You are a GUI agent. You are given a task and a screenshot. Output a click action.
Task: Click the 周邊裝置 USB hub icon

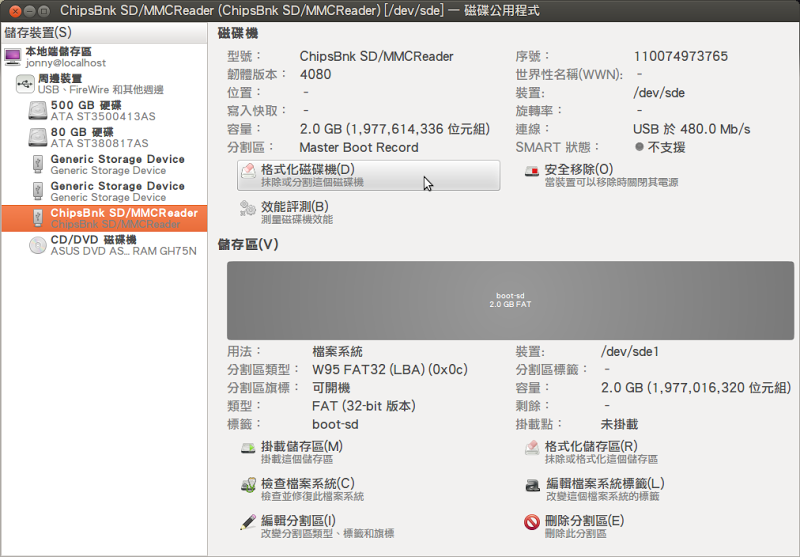click(x=25, y=84)
